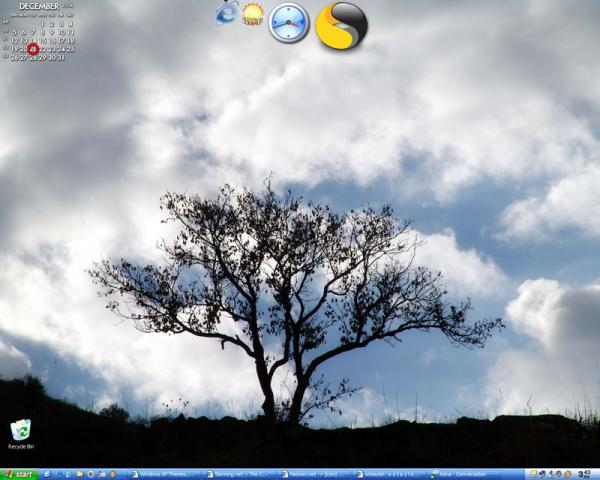Viewport: 600px width, 480px height.
Task: Switch to the Windows XP Themes taskbar window
Action: click(165, 475)
